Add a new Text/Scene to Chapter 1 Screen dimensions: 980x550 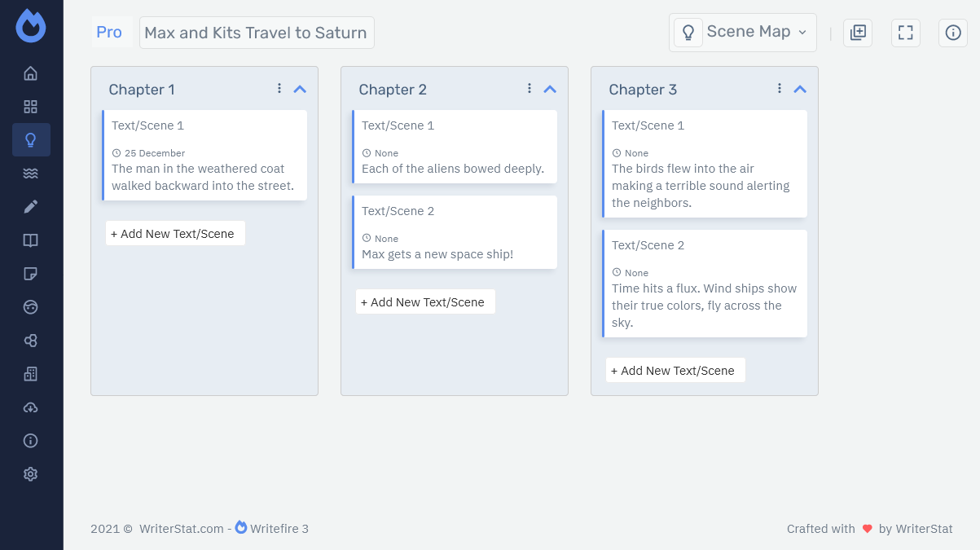(174, 233)
